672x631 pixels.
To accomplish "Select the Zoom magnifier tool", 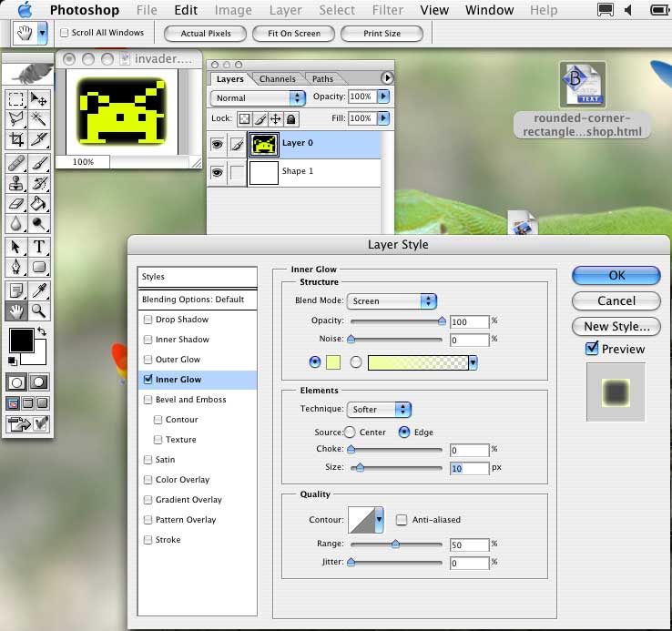I will pos(39,310).
